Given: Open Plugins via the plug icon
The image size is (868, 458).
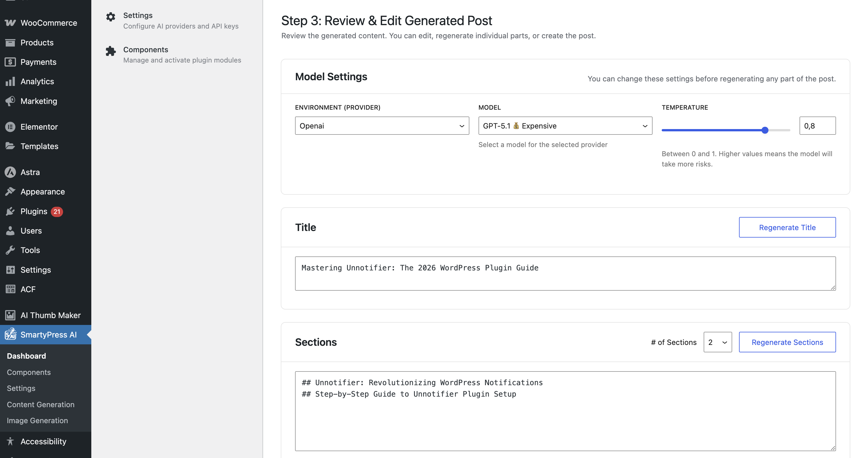Looking at the screenshot, I should [10, 211].
